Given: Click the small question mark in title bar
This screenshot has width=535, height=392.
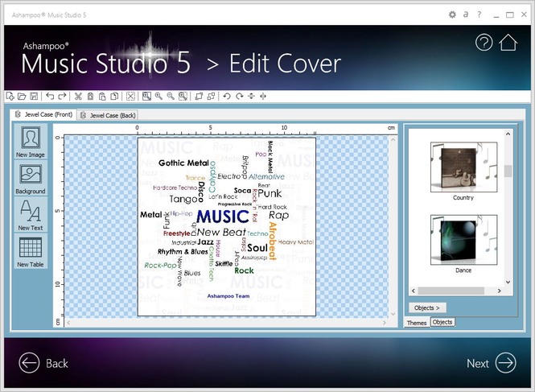Looking at the screenshot, I should tap(479, 14).
